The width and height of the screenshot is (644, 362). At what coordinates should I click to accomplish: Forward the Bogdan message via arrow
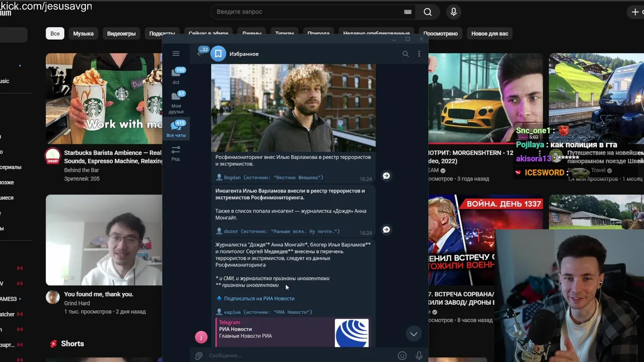[x=386, y=175]
